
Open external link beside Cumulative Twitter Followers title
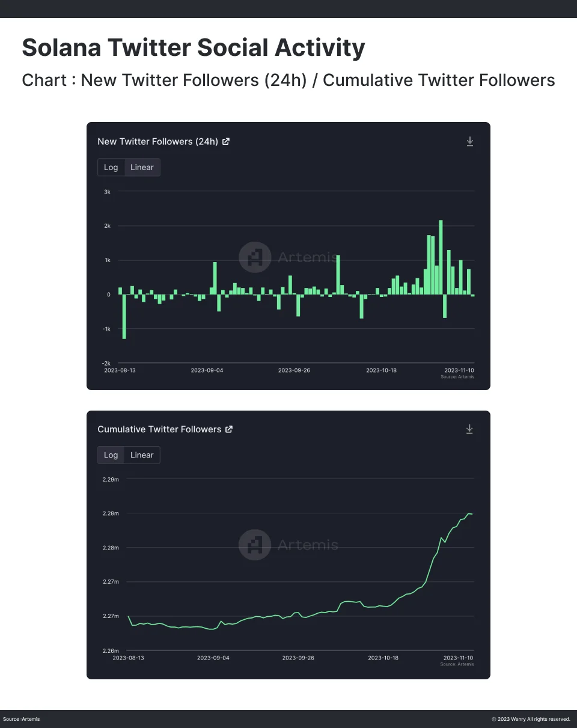229,429
